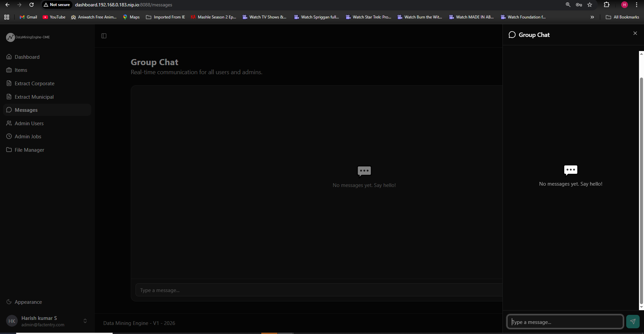Click the admin@factentry.com email text
Screen dimensions: 644x334
(x=43, y=325)
